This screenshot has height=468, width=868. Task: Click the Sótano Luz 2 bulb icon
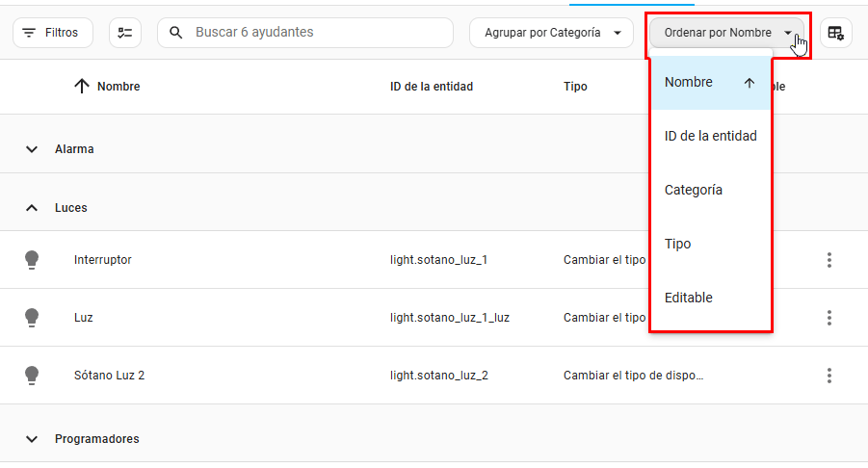click(x=32, y=375)
